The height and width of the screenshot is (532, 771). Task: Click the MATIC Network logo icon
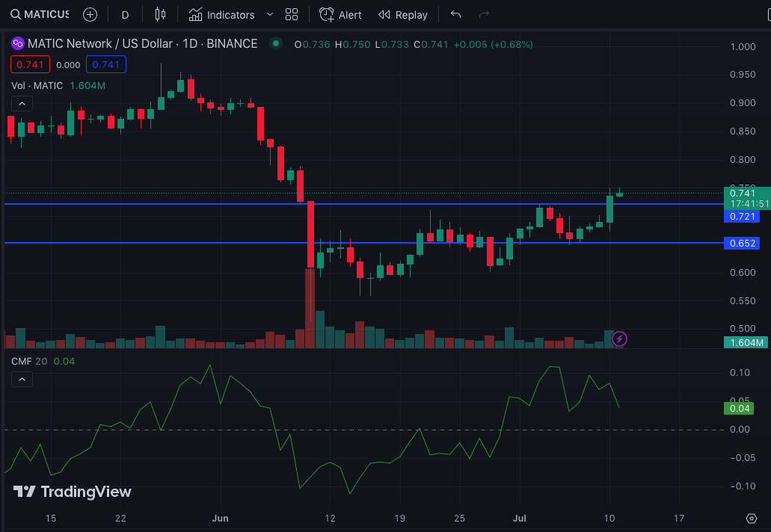click(x=18, y=44)
